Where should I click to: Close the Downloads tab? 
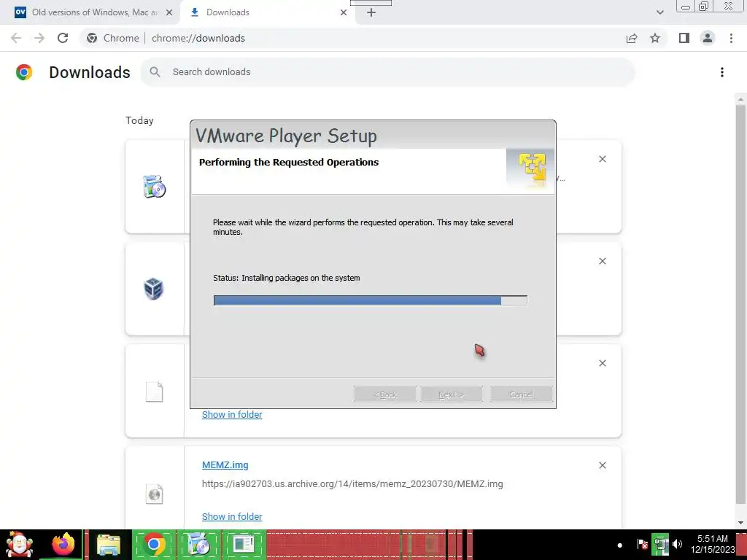344,12
